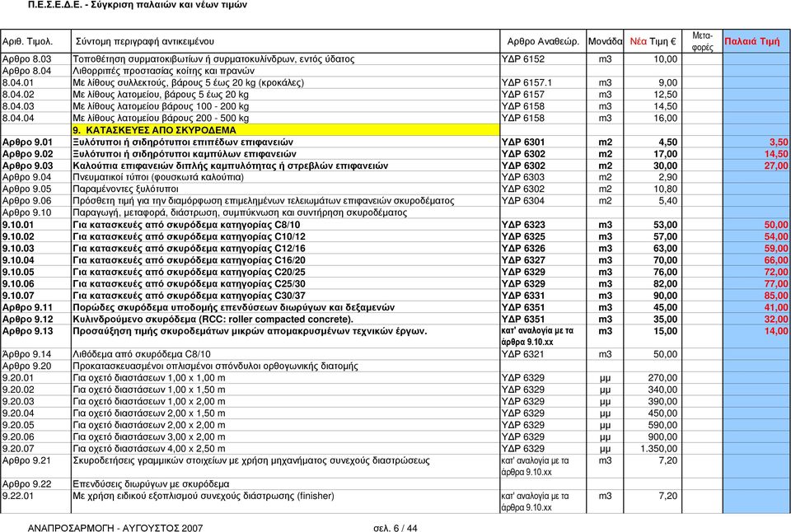
Task: Click the 'ΥΔΡ 6331' cell
Action: coord(523,296)
